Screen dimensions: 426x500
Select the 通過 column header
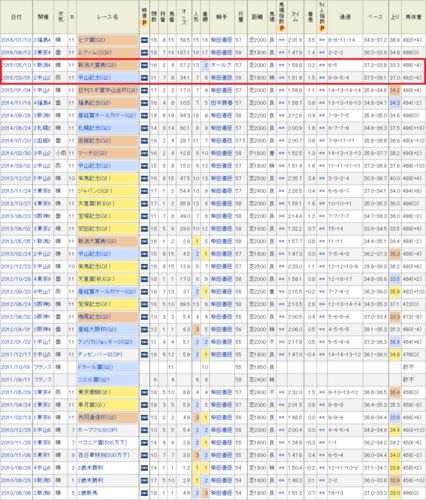point(345,17)
